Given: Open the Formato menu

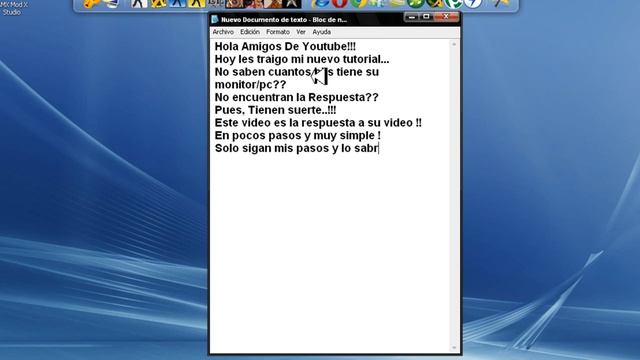Looking at the screenshot, I should coord(278,32).
